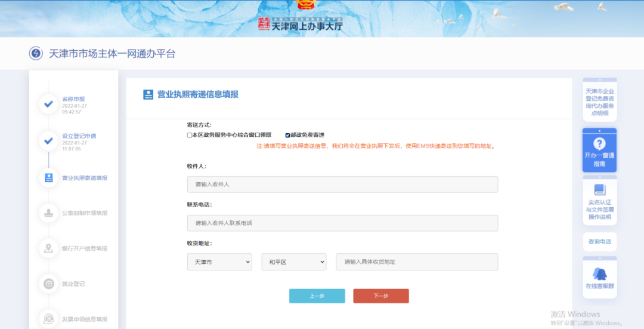Click the 2022-01-27 11:07:05 timestamp
644x329 pixels.
coord(75,146)
